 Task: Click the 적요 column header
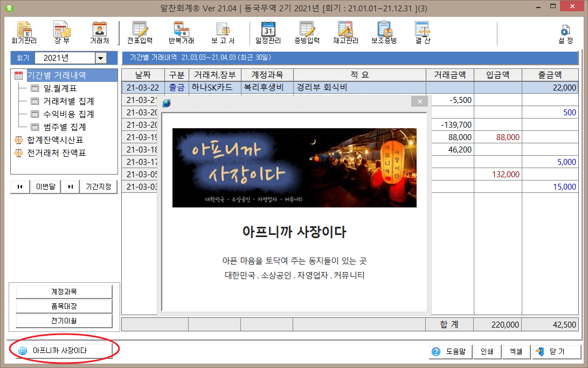click(359, 75)
